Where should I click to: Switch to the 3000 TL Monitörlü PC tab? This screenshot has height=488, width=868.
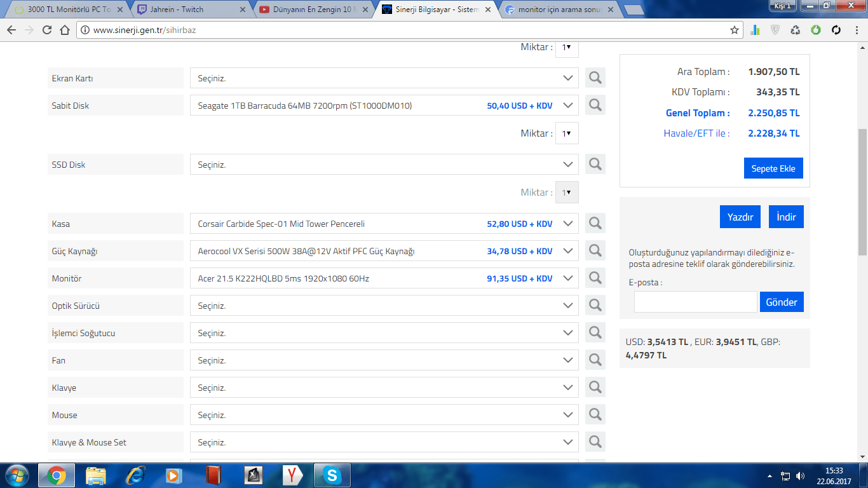pos(67,10)
